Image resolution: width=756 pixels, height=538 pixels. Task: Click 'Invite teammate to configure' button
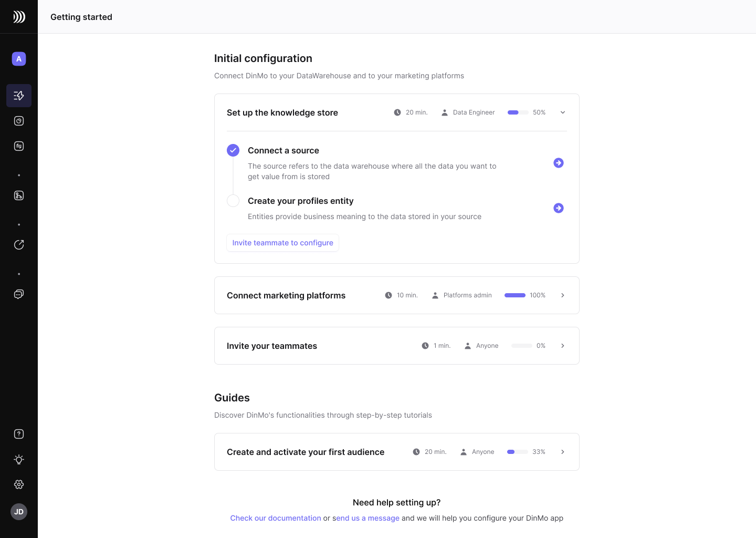[x=282, y=243]
